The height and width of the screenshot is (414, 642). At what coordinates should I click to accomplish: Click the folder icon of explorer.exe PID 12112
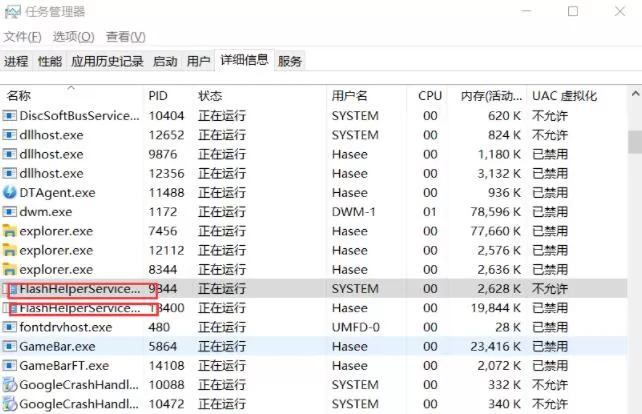tap(9, 250)
